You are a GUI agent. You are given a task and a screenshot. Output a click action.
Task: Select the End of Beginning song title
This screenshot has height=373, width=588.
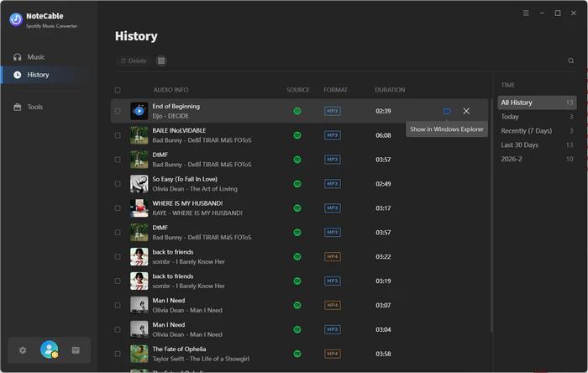(x=176, y=107)
